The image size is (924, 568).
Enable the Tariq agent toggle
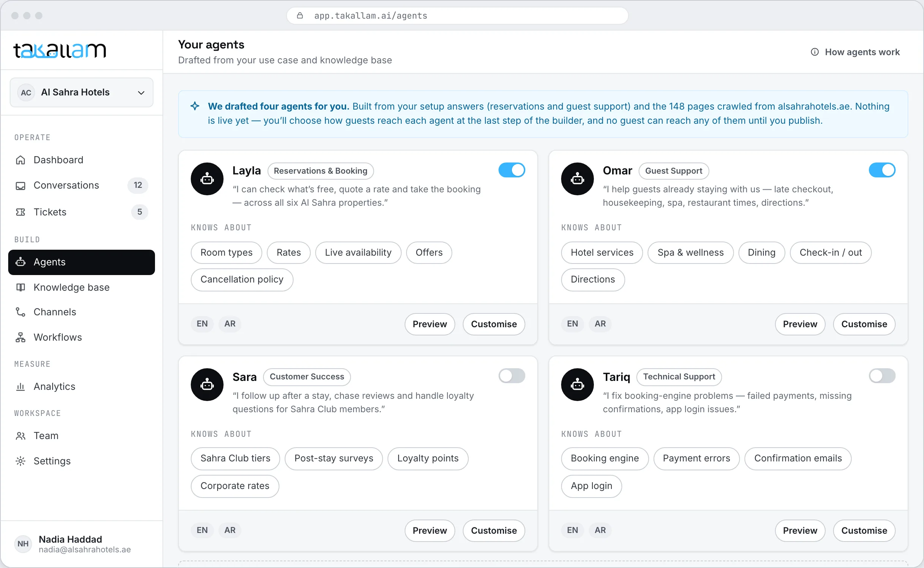pyautogui.click(x=882, y=376)
